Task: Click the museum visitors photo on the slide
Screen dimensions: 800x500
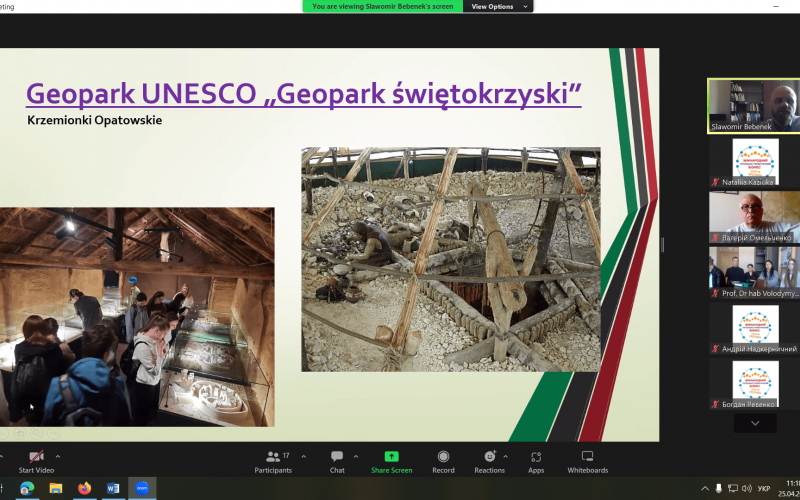Action: point(137,317)
